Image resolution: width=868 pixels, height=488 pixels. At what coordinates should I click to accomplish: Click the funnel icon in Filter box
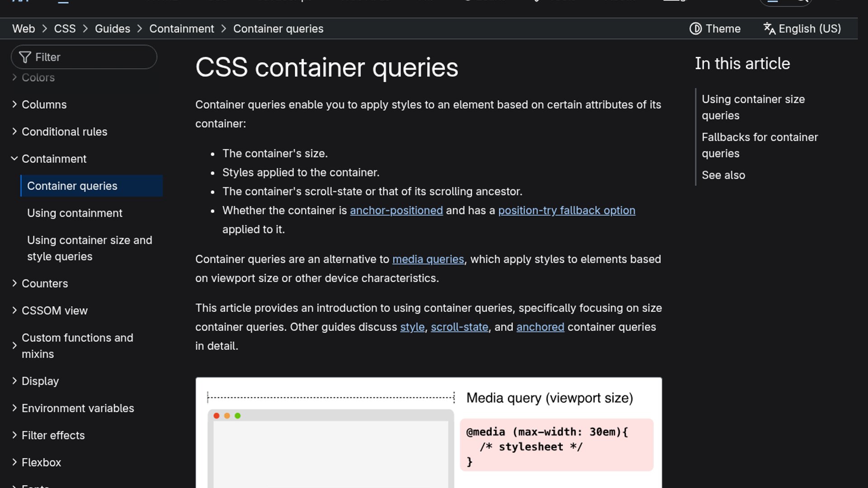point(25,57)
